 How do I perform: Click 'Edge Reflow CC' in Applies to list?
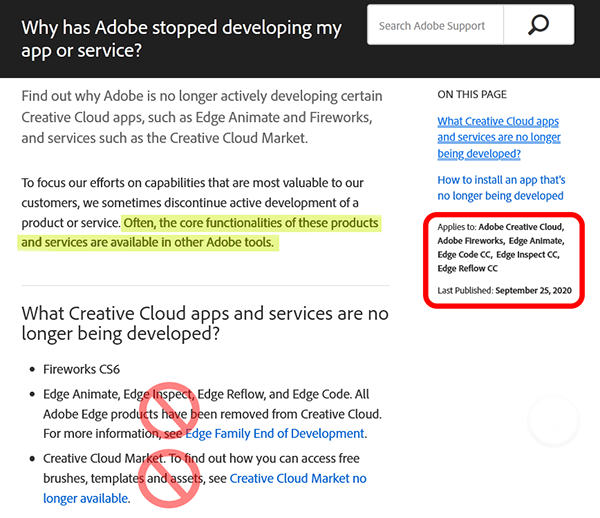click(467, 269)
